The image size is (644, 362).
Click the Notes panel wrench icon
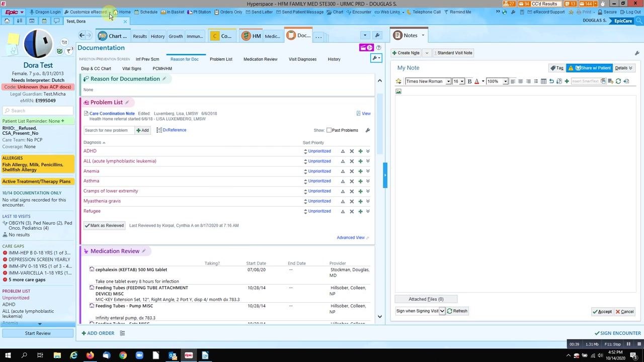[x=637, y=53]
